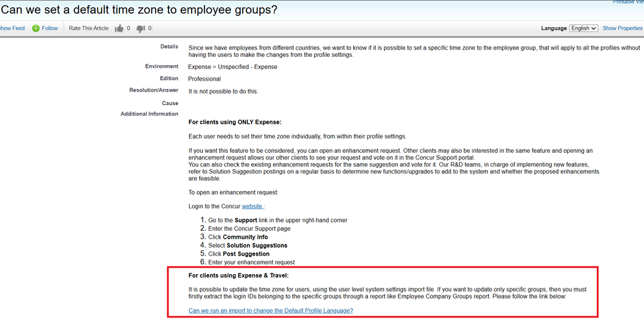Open 'Can we run an import' article link
This screenshot has width=644, height=320.
(270, 310)
